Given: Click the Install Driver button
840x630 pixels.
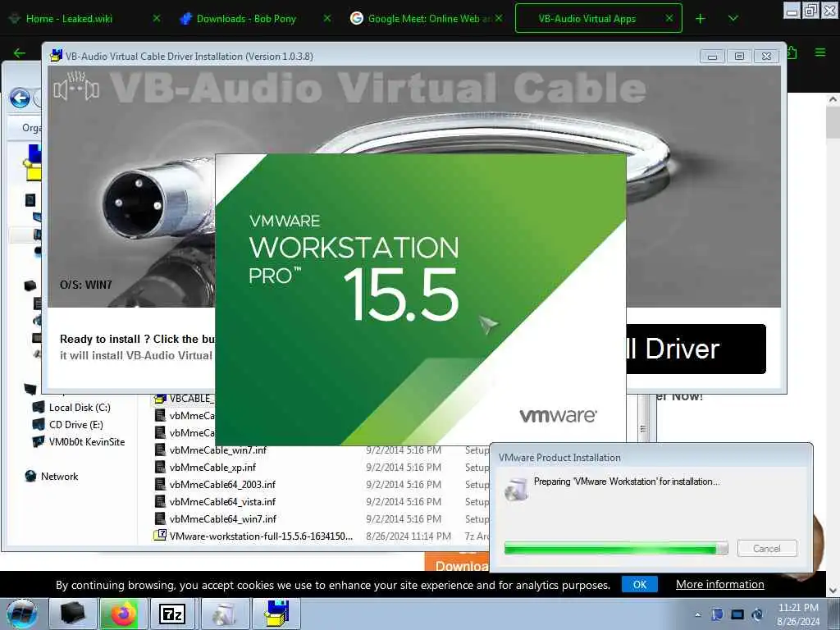Looking at the screenshot, I should (696, 349).
